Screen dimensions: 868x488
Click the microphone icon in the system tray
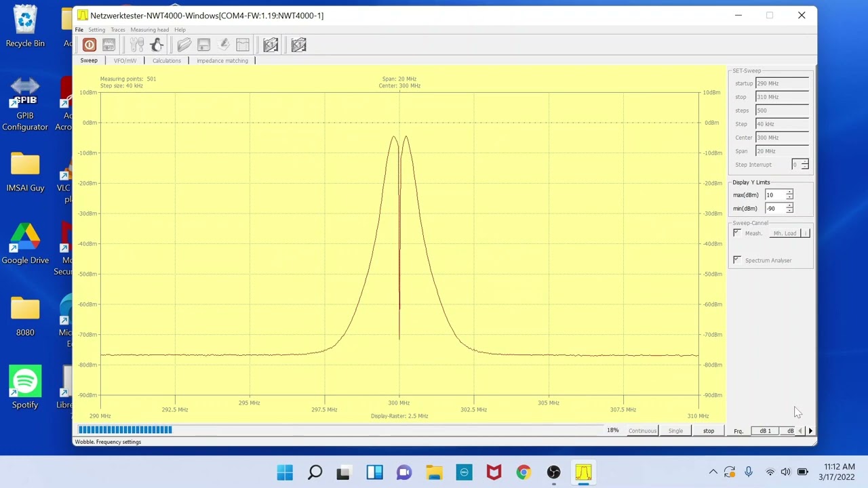click(749, 472)
